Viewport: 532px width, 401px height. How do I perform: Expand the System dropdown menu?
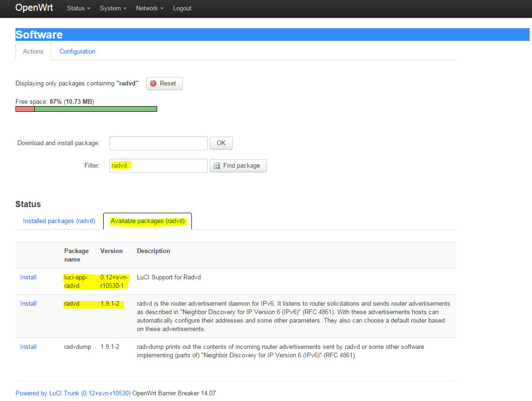click(113, 8)
